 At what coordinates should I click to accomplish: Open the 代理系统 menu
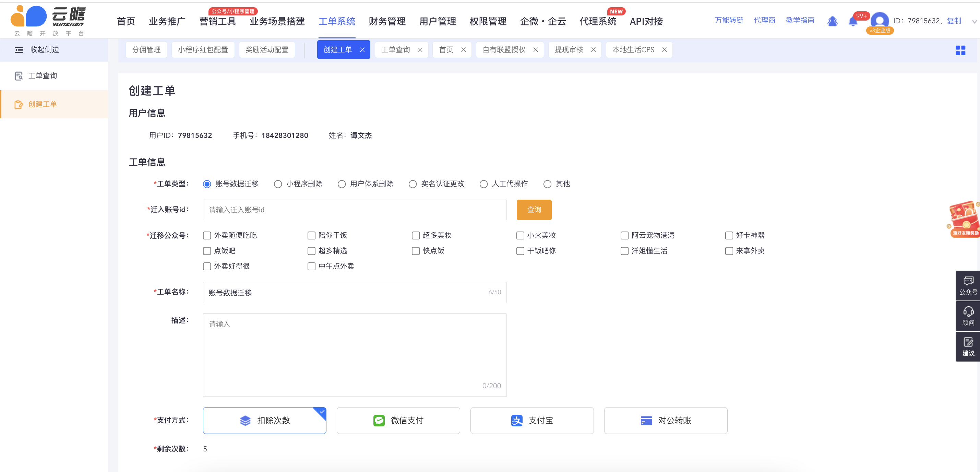tap(598, 22)
